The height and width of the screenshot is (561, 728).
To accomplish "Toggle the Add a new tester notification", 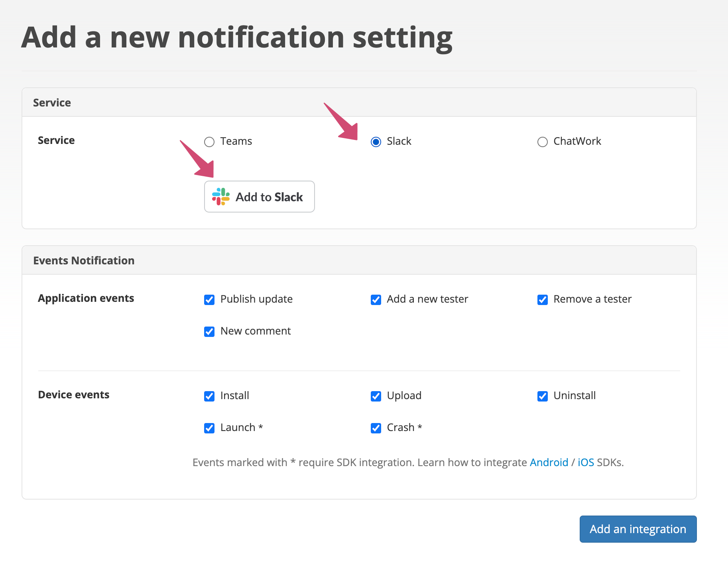I will [376, 299].
